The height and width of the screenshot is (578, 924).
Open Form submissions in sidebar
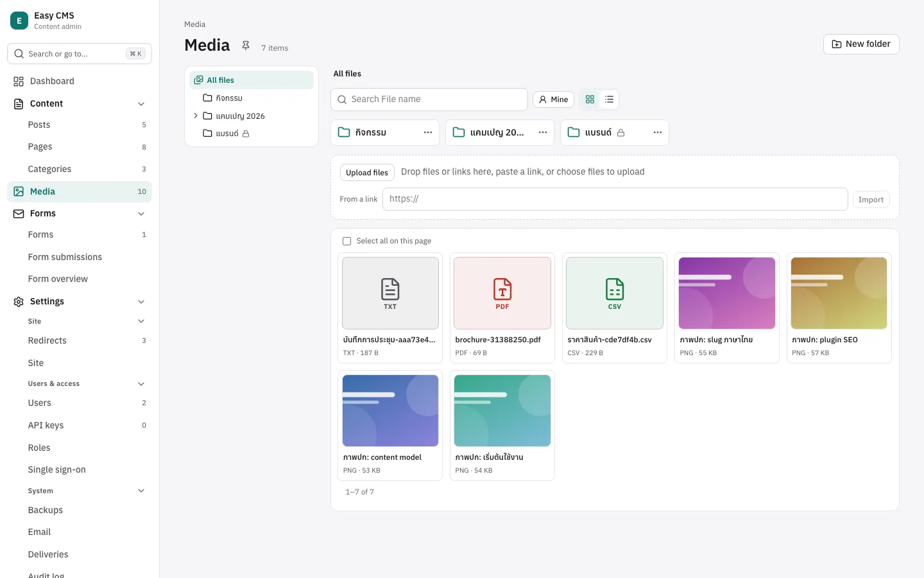click(80, 258)
